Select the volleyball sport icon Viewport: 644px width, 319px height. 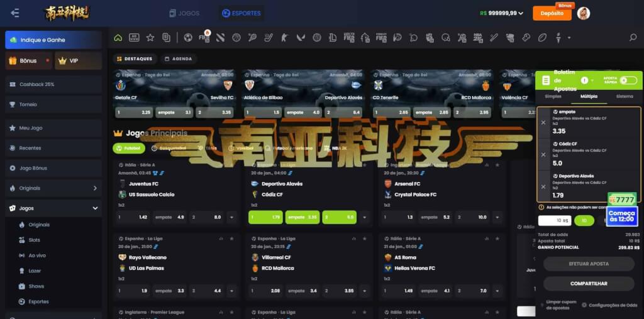pos(317,38)
